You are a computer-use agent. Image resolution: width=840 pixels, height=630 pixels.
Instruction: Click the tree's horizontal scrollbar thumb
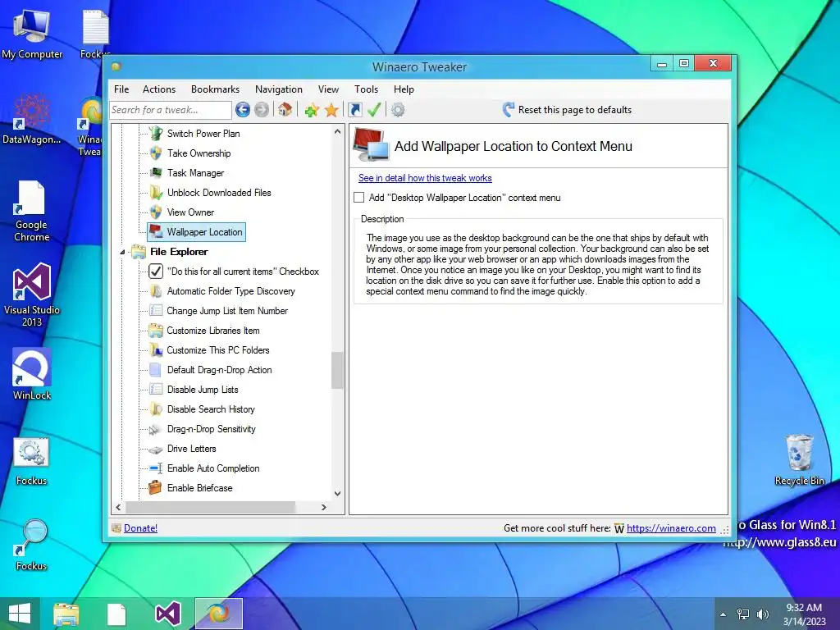click(x=210, y=507)
